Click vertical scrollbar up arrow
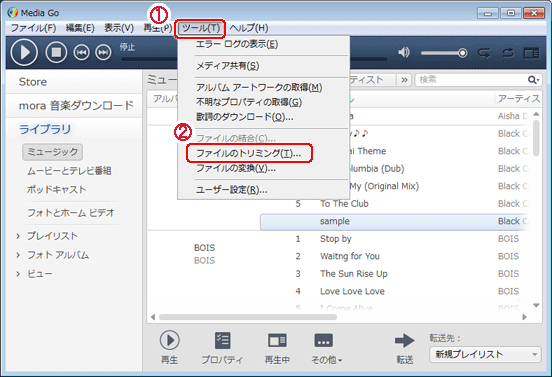552x377 pixels. click(x=536, y=114)
